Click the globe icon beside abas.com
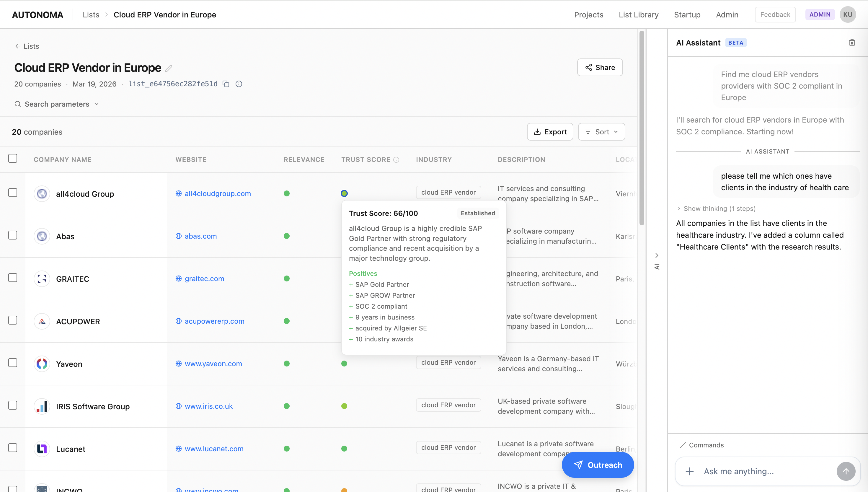Image resolution: width=868 pixels, height=492 pixels. (x=179, y=236)
